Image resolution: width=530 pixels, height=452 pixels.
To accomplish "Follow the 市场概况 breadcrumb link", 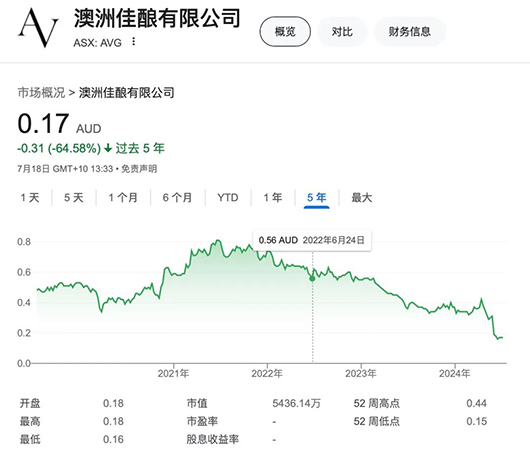I will [x=41, y=92].
